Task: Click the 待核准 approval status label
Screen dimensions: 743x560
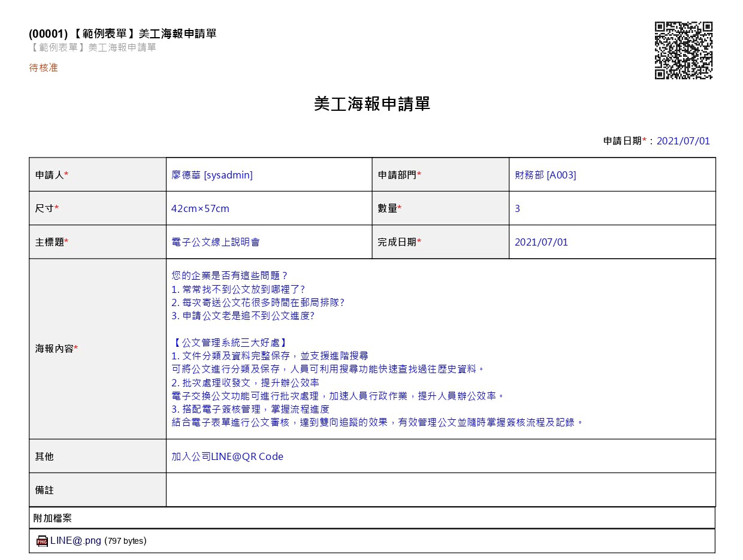Action: [43, 68]
